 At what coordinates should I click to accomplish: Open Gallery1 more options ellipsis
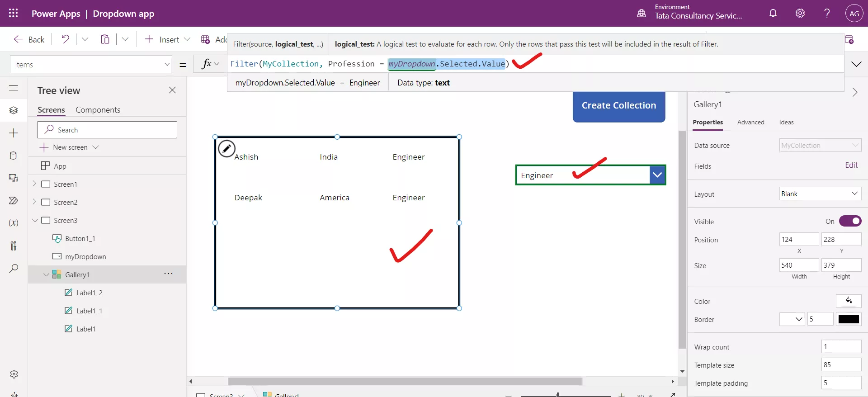click(168, 274)
